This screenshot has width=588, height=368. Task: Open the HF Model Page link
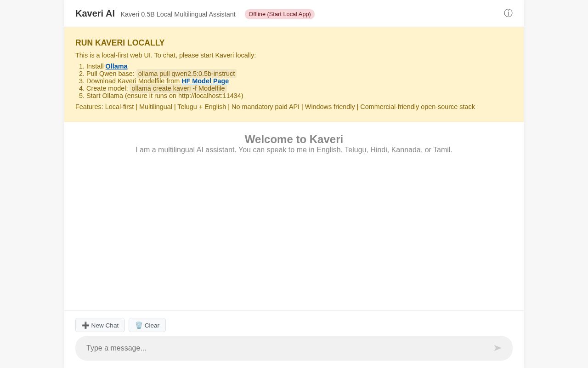[x=205, y=81]
